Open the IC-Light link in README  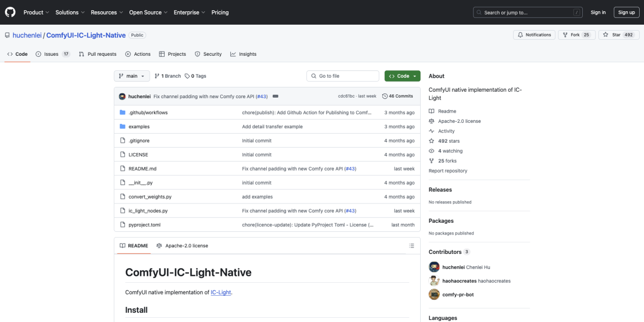click(x=221, y=292)
